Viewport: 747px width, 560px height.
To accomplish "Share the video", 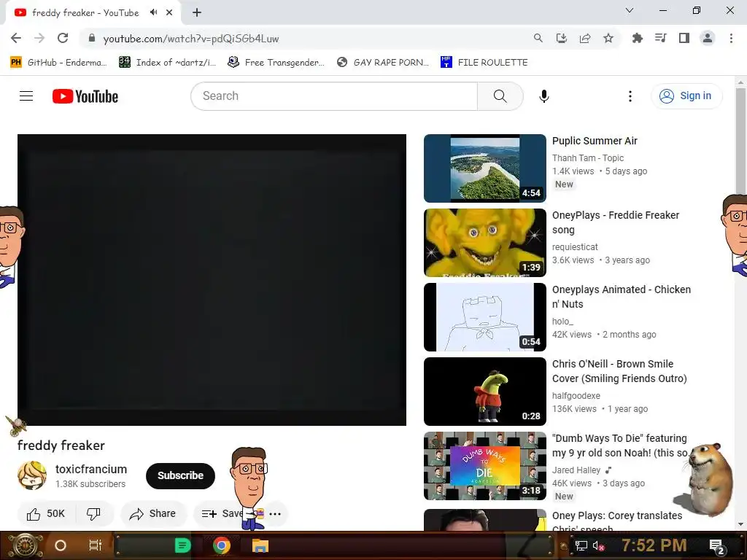I will (x=153, y=514).
